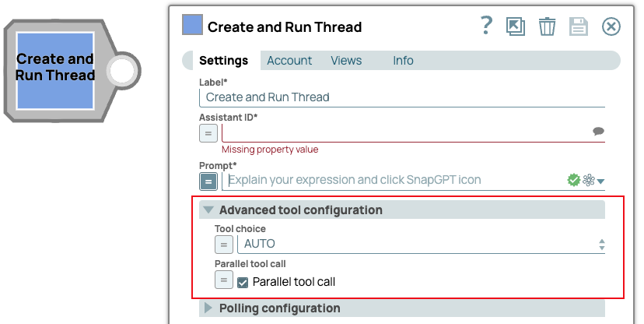Switch to the Views tab
This screenshot has height=324, width=644.
point(346,61)
